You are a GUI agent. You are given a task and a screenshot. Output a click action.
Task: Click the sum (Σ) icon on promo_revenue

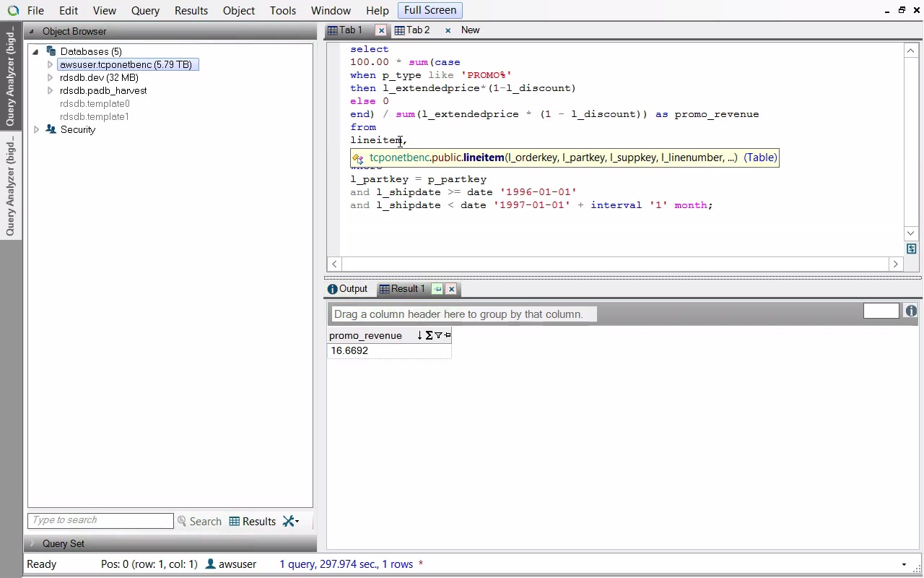(429, 335)
